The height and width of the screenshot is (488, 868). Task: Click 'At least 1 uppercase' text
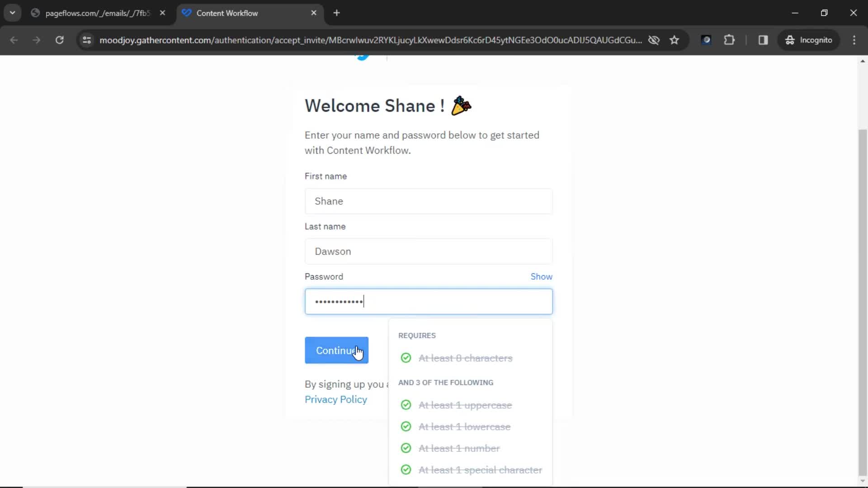[x=465, y=405]
